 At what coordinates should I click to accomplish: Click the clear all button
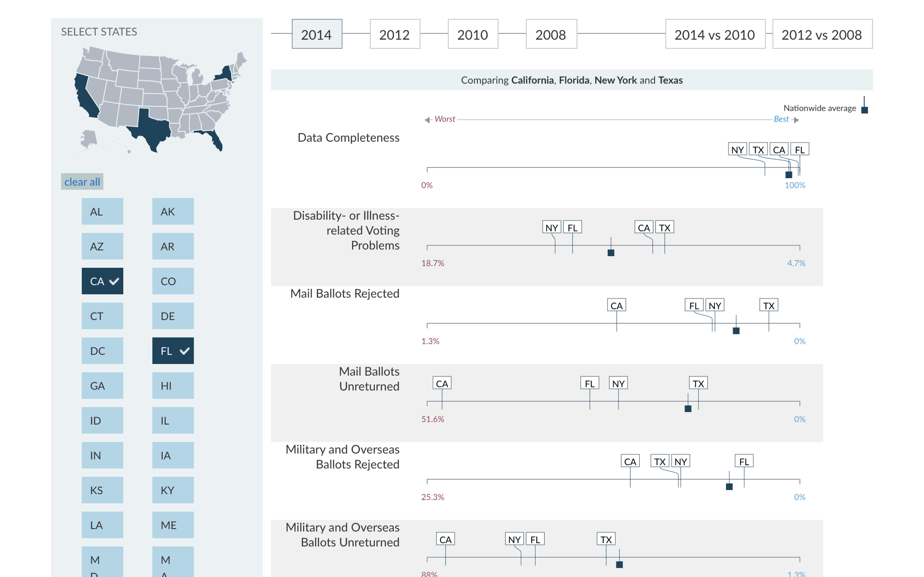click(82, 180)
